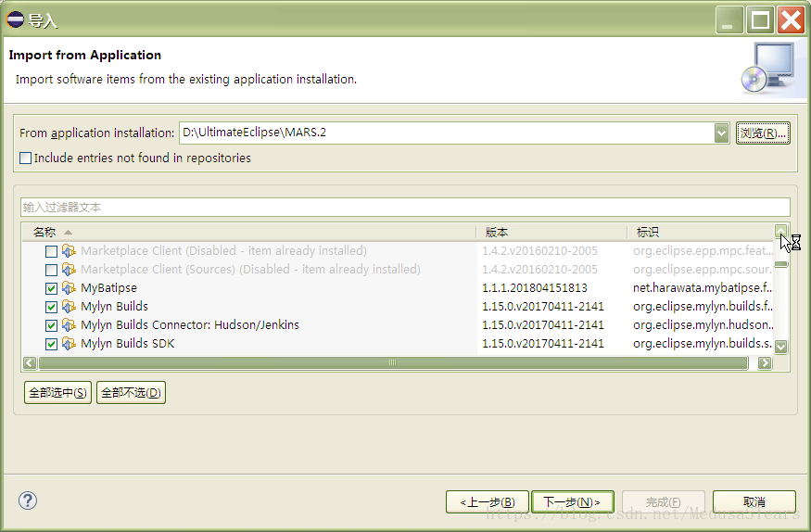Click Marketplace Client (Sources) (Disabled) row text
Viewport: 811px width, 532px height.
(x=250, y=270)
